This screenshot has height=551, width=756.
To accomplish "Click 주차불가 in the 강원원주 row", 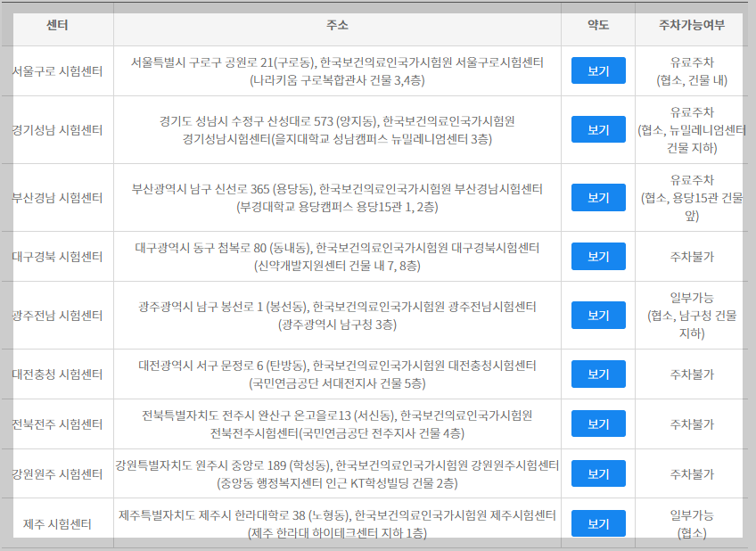I will coord(692,474).
